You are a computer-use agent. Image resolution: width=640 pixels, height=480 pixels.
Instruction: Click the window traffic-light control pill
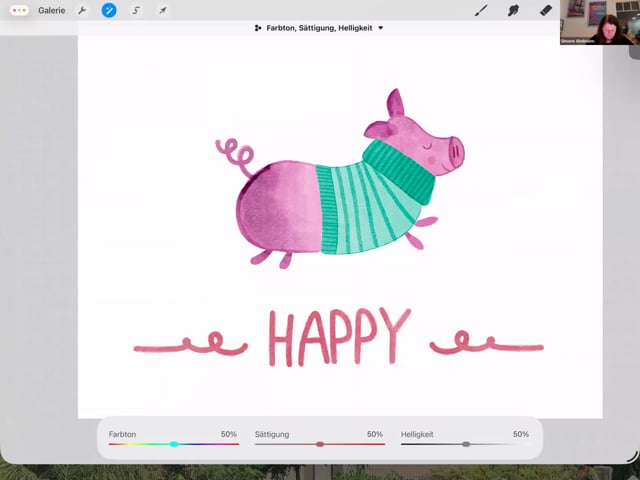pyautogui.click(x=19, y=11)
